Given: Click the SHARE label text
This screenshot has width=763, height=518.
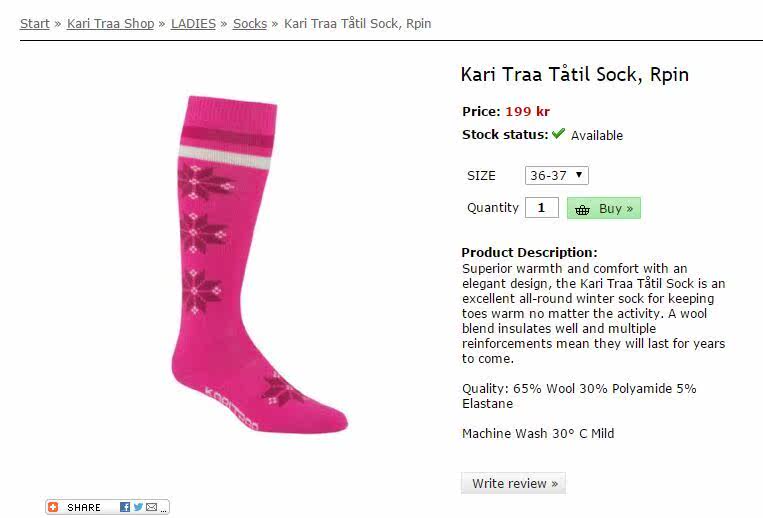Looking at the screenshot, I should coord(84,508).
